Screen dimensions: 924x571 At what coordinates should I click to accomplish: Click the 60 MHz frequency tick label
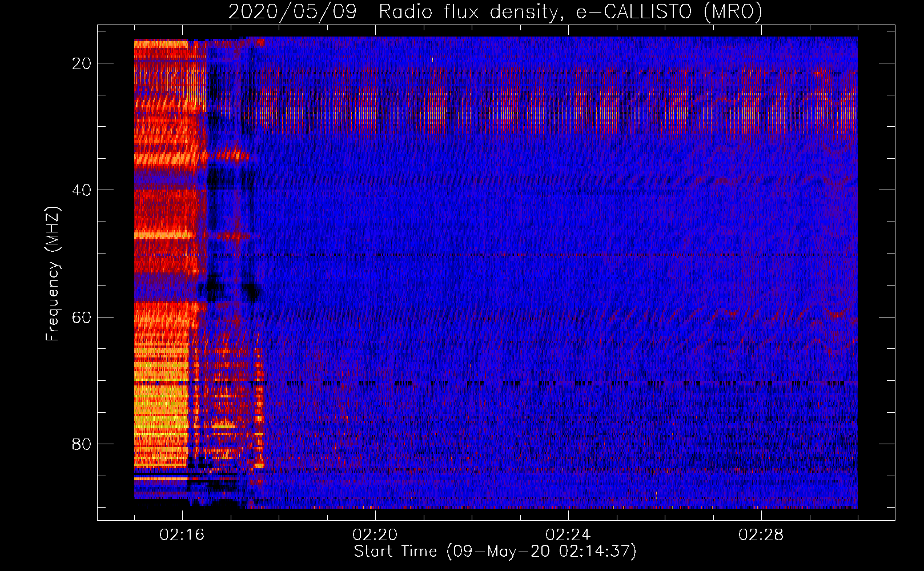(82, 317)
